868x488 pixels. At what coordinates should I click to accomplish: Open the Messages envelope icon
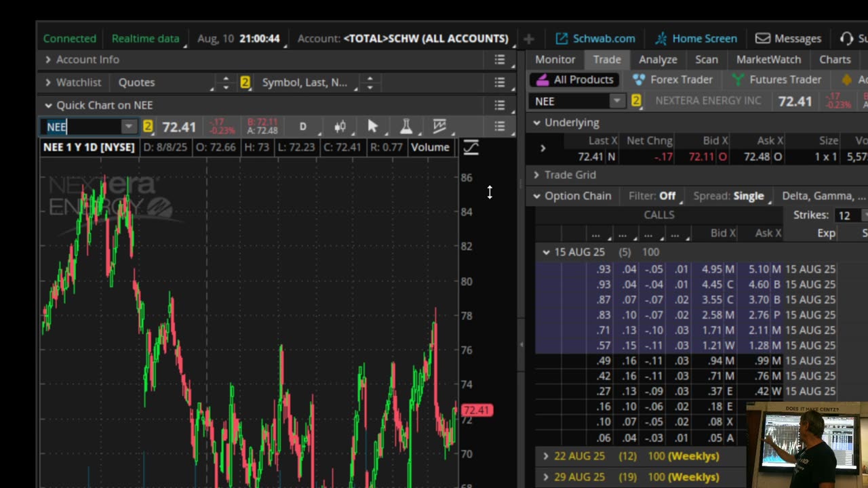tap(762, 39)
